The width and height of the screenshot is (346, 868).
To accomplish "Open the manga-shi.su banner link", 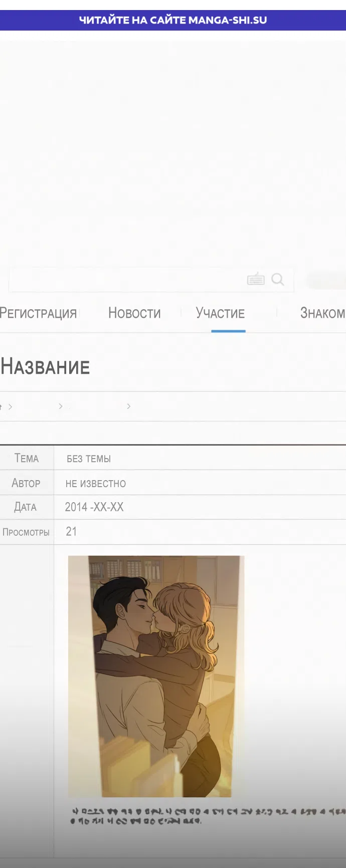I will point(173,20).
